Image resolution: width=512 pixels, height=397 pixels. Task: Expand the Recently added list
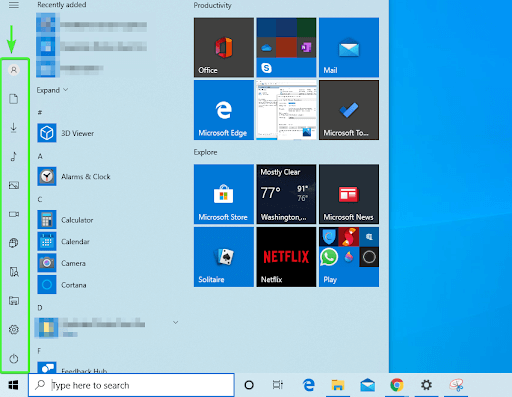(x=52, y=90)
